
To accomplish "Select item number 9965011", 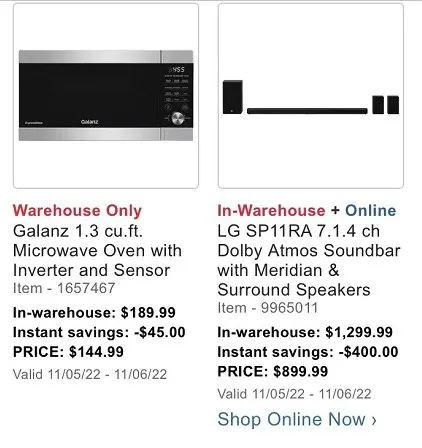I will (289, 308).
